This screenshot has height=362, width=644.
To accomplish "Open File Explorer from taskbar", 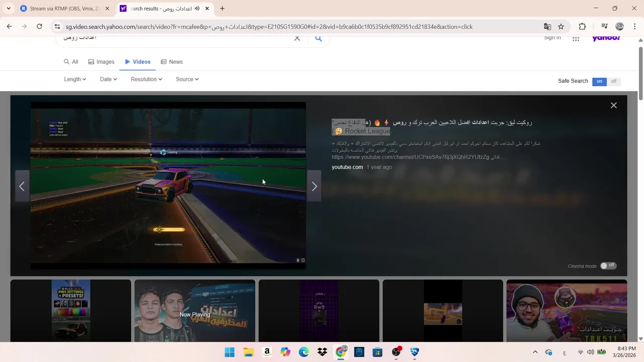I will 248,352.
